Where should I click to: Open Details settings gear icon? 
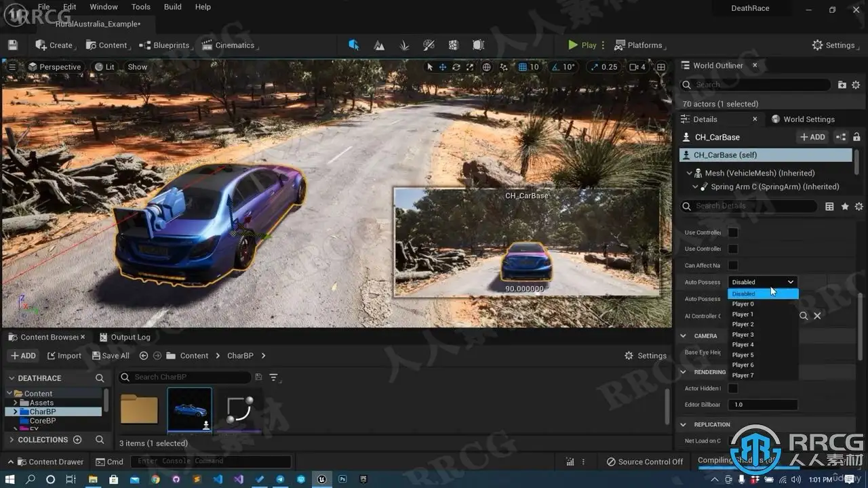click(x=859, y=206)
